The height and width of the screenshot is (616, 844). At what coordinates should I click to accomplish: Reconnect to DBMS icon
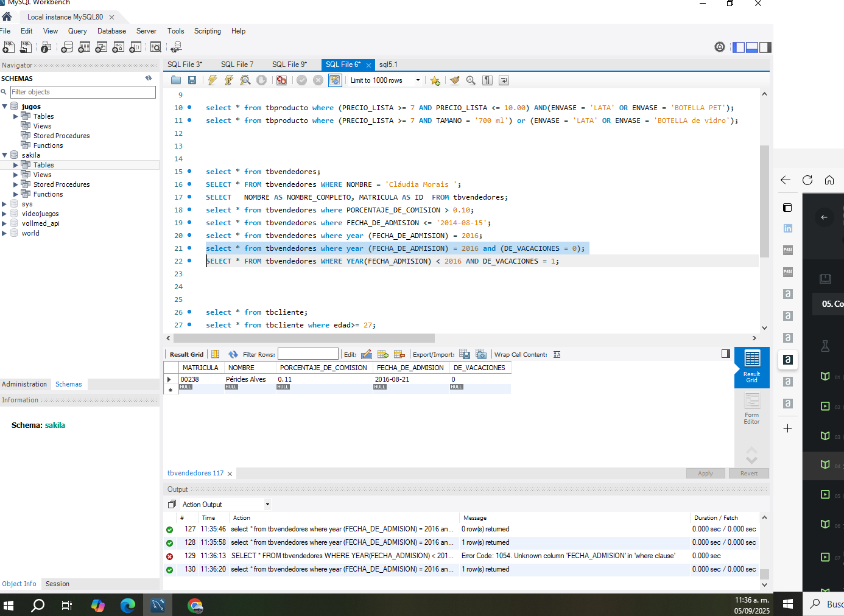[177, 47]
